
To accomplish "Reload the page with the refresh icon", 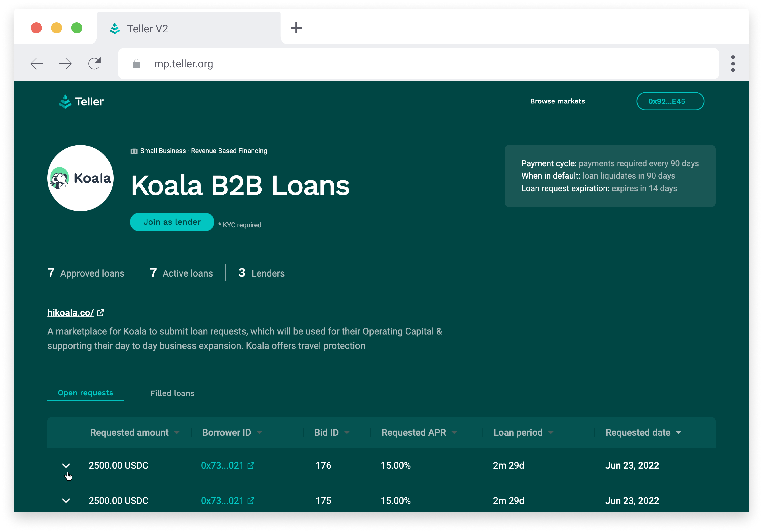I will pos(94,63).
